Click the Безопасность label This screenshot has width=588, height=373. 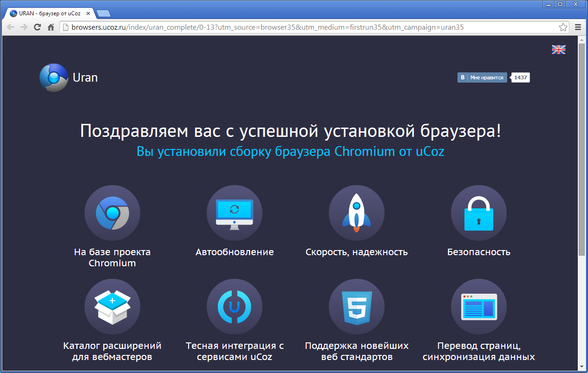[x=479, y=252]
